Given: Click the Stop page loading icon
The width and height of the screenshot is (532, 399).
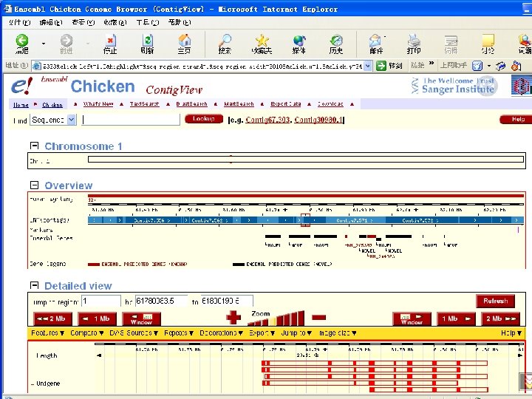Looking at the screenshot, I should pos(110,41).
